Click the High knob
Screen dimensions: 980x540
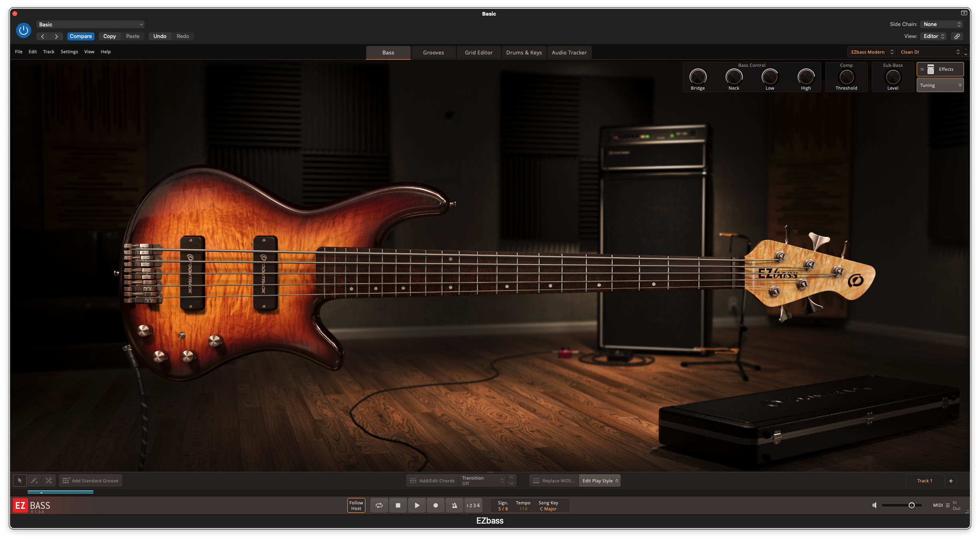806,77
